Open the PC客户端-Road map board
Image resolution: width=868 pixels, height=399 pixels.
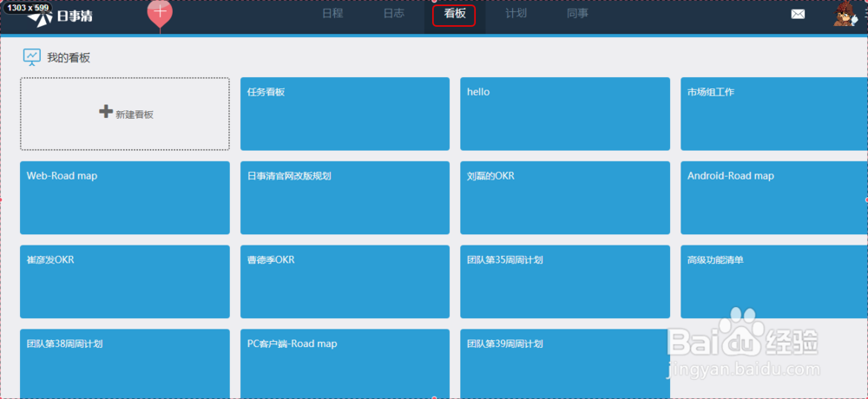point(345,364)
